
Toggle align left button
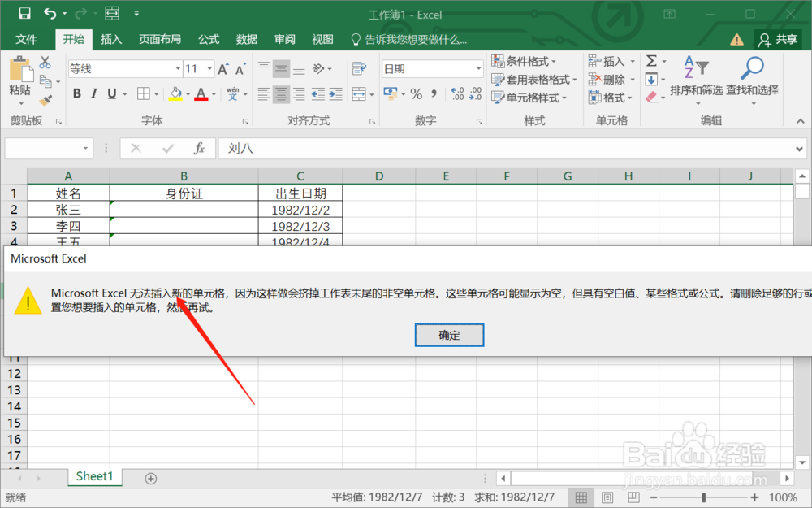tap(264, 93)
